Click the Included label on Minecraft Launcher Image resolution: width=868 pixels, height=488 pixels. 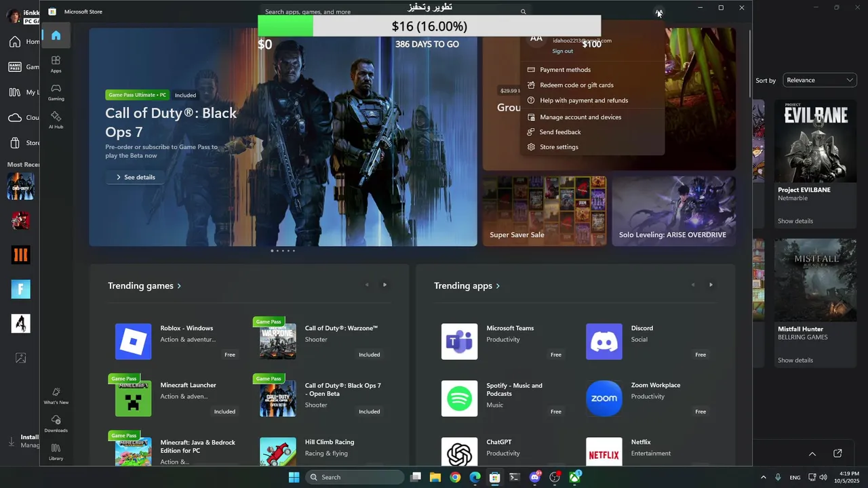point(224,411)
